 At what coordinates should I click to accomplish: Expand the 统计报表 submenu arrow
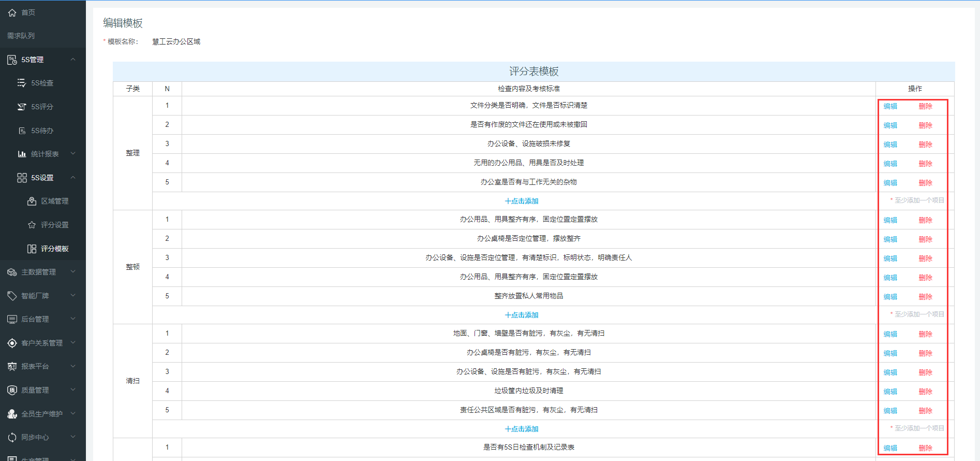73,154
